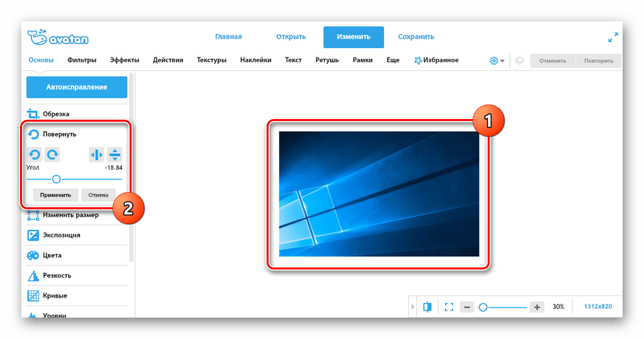Flip image horizontally
This screenshot has width=644, height=339.
[96, 154]
